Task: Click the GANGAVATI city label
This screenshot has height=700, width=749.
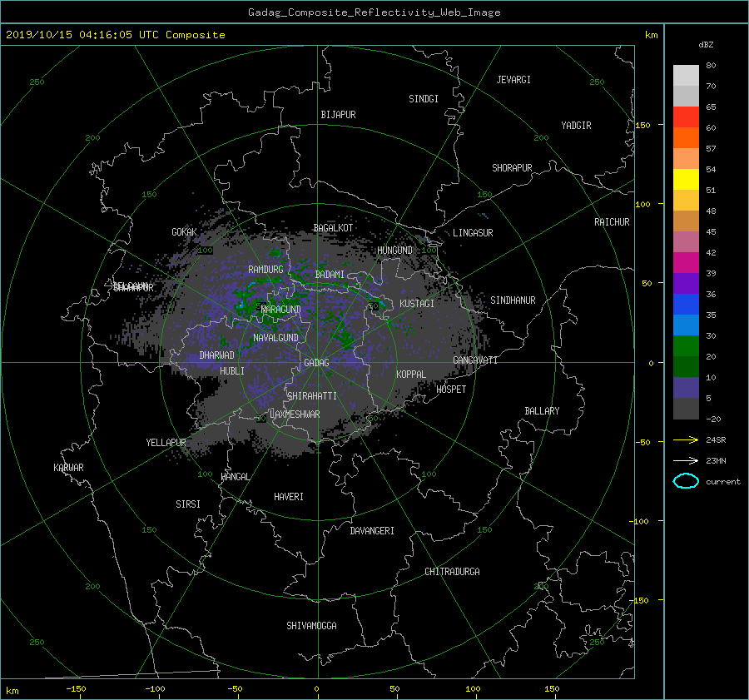Action: tap(475, 360)
